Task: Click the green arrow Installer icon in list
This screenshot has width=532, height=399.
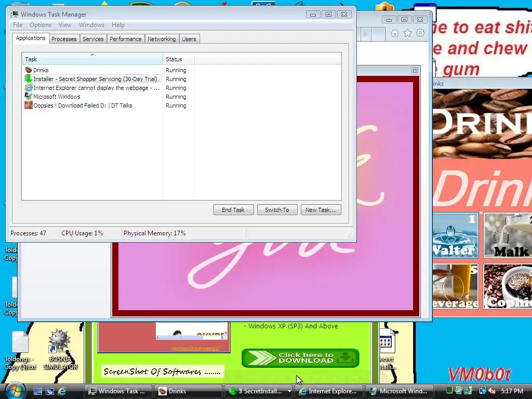Action: [x=29, y=79]
